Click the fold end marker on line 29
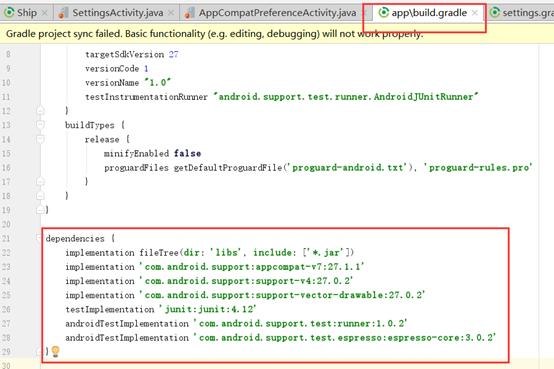Screen dimensions: 554x369 pos(40,351)
